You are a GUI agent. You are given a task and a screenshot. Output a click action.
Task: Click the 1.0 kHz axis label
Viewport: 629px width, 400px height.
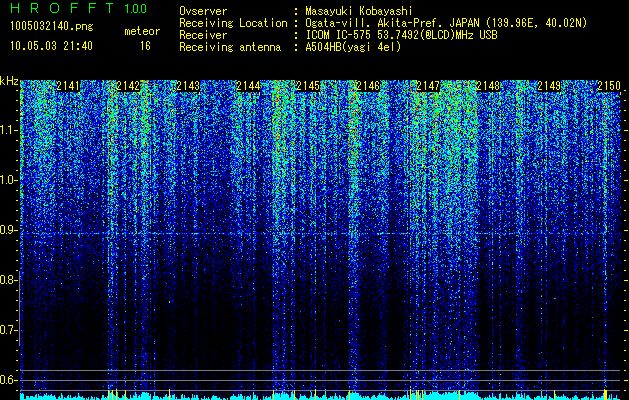(x=9, y=180)
